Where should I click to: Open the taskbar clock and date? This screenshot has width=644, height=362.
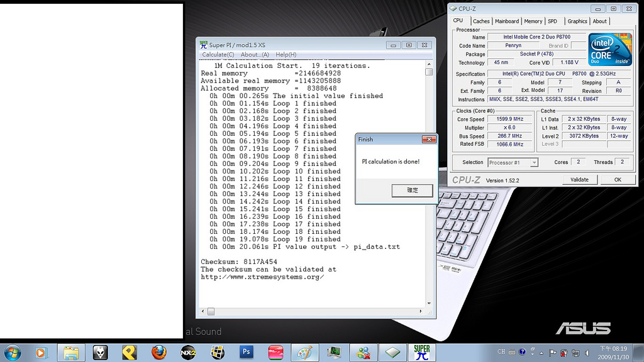point(613,353)
